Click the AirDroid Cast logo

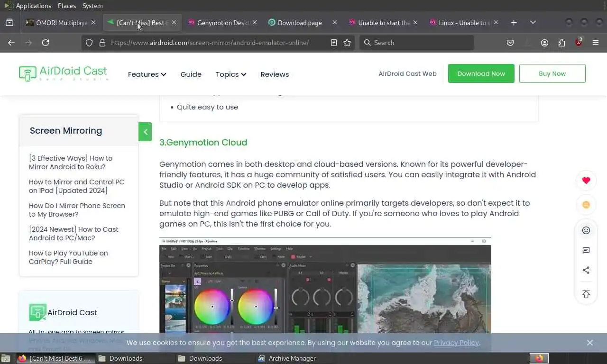[x=64, y=73]
